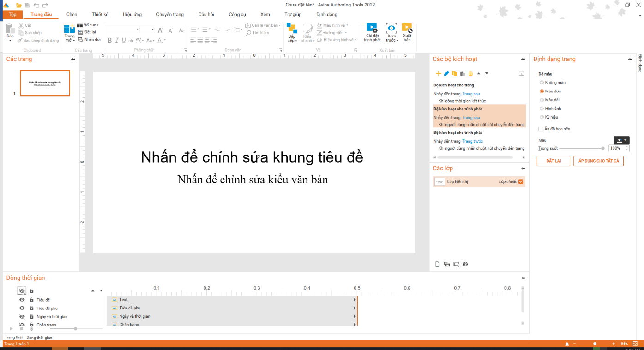This screenshot has height=350, width=644.
Task: Open Màu hình vẽ dropdown
Action: click(x=332, y=25)
